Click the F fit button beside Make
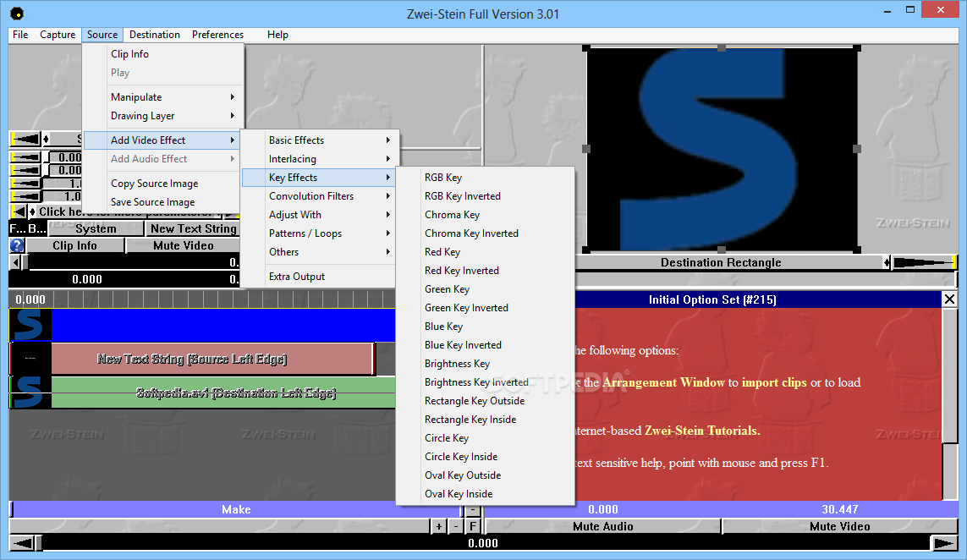This screenshot has height=560, width=967. point(472,526)
